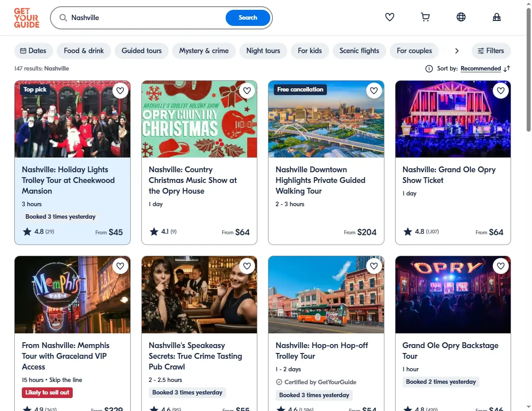Open the wishlist heart icon in header
The height and width of the screenshot is (411, 532).
point(389,17)
